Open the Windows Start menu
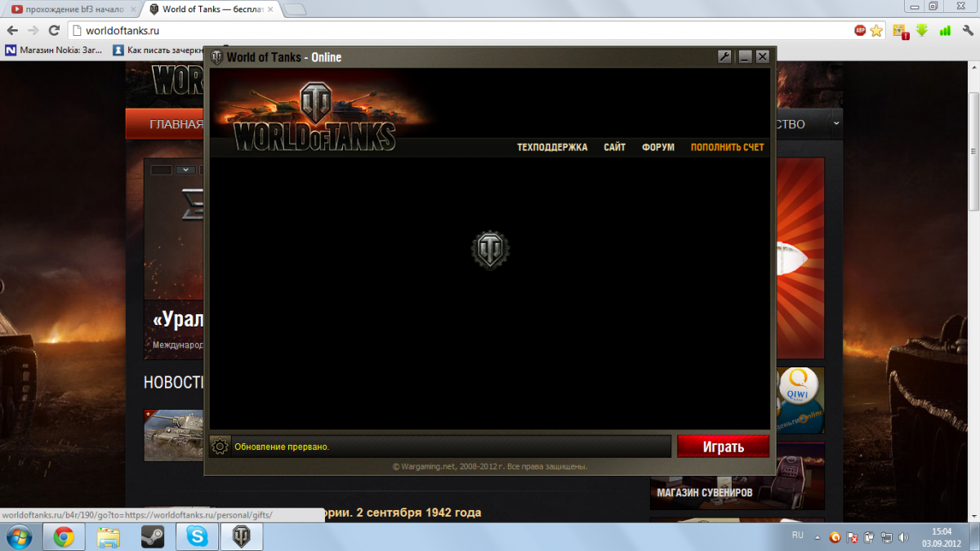The image size is (980, 551). [18, 536]
